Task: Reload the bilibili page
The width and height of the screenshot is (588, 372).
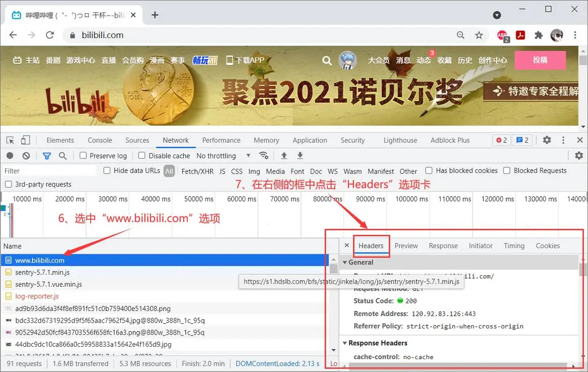Action: pyautogui.click(x=49, y=35)
